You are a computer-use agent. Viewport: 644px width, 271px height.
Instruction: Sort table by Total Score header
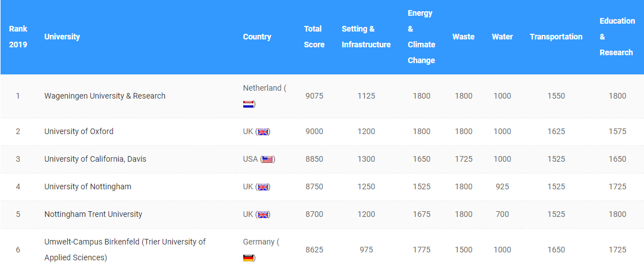point(314,37)
